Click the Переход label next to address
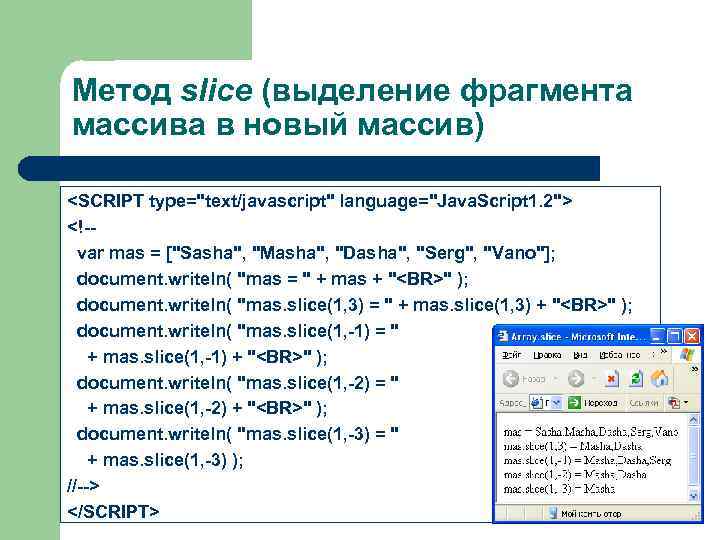The image size is (720, 540). click(600, 403)
